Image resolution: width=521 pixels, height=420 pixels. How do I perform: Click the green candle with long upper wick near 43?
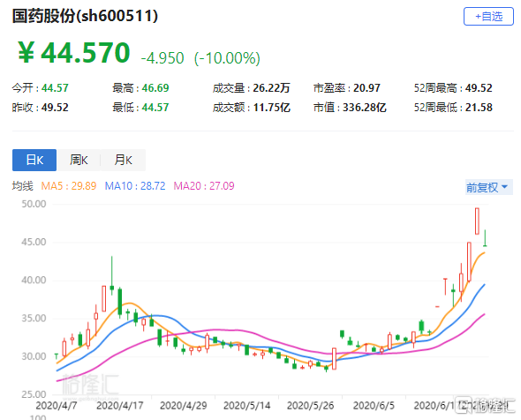(x=112, y=275)
